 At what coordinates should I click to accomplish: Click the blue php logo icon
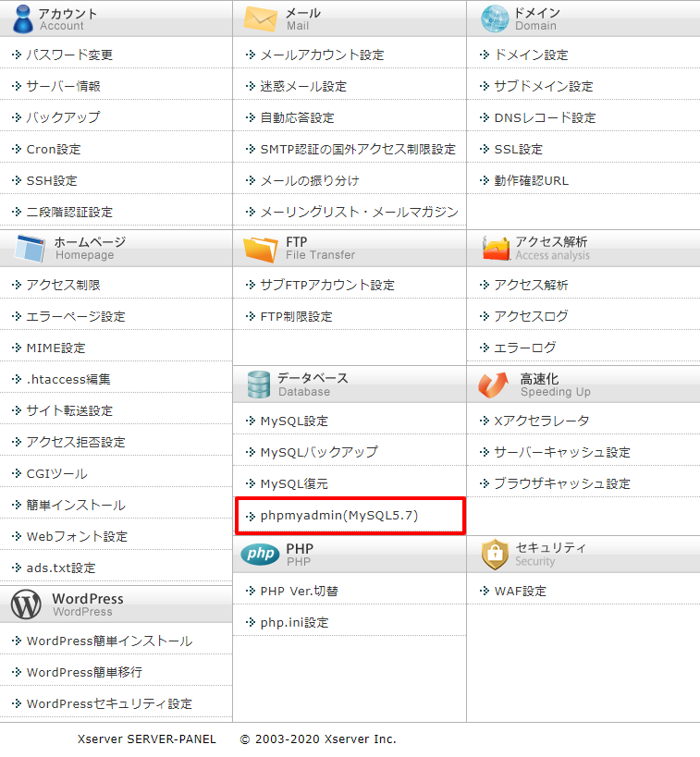(260, 554)
